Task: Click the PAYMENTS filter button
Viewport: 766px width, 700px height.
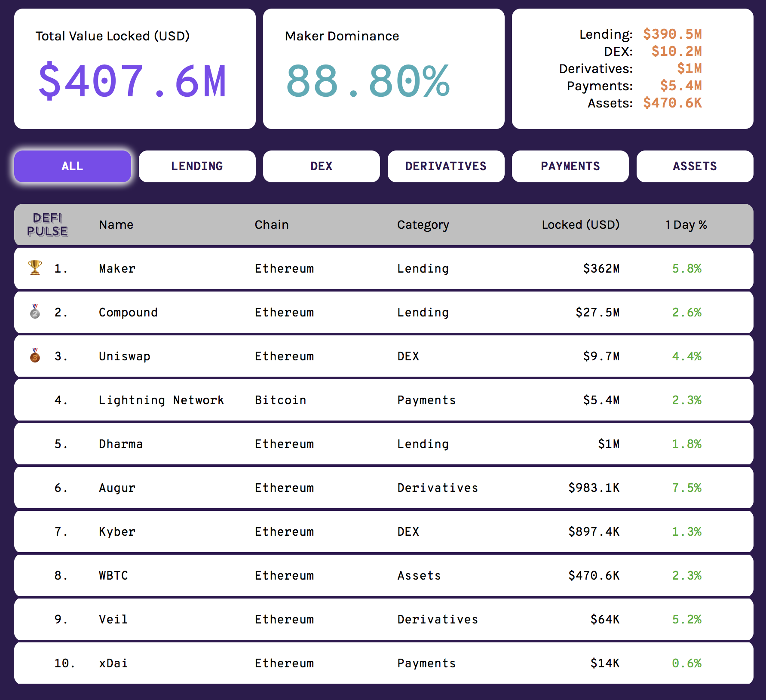Action: point(570,166)
